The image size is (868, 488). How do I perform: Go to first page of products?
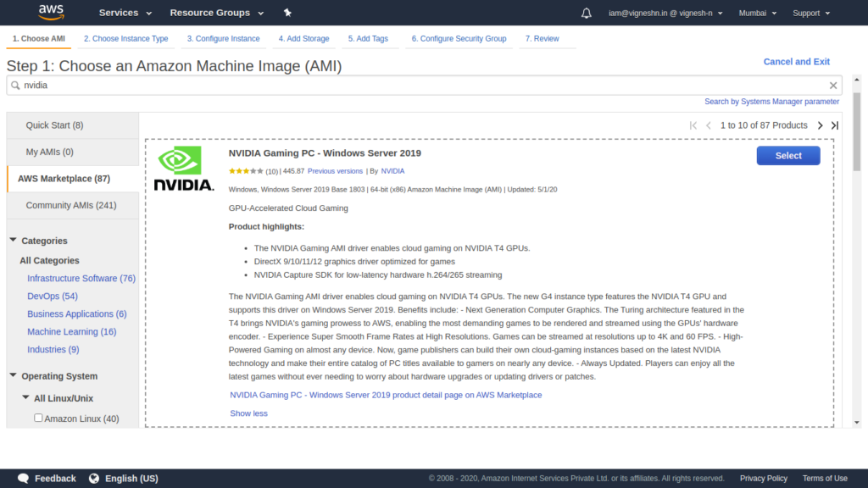point(693,125)
